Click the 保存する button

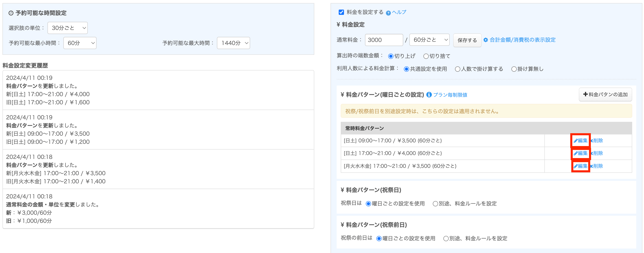click(467, 40)
